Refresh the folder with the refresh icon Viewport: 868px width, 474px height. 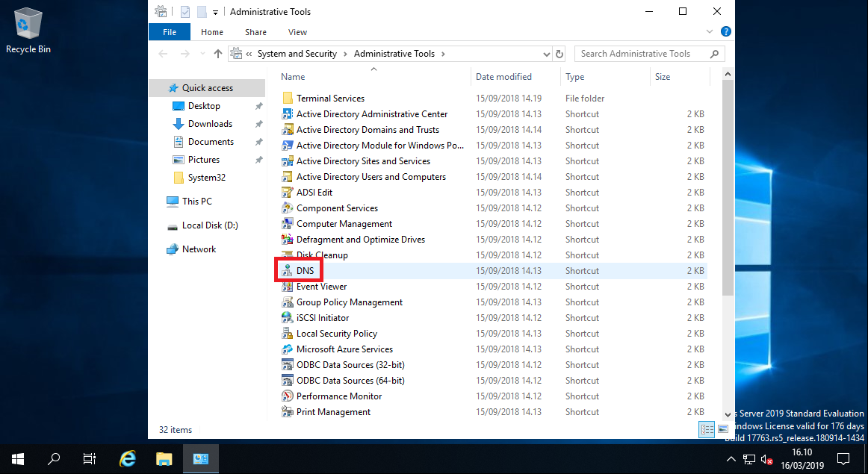click(x=559, y=54)
